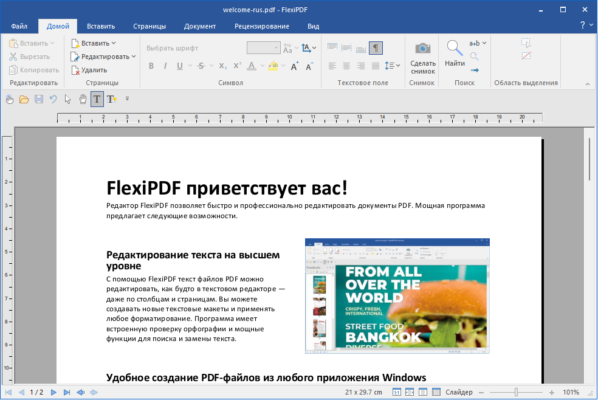Set vertical alignment to top icon
This screenshot has height=400, width=598.
click(x=332, y=47)
